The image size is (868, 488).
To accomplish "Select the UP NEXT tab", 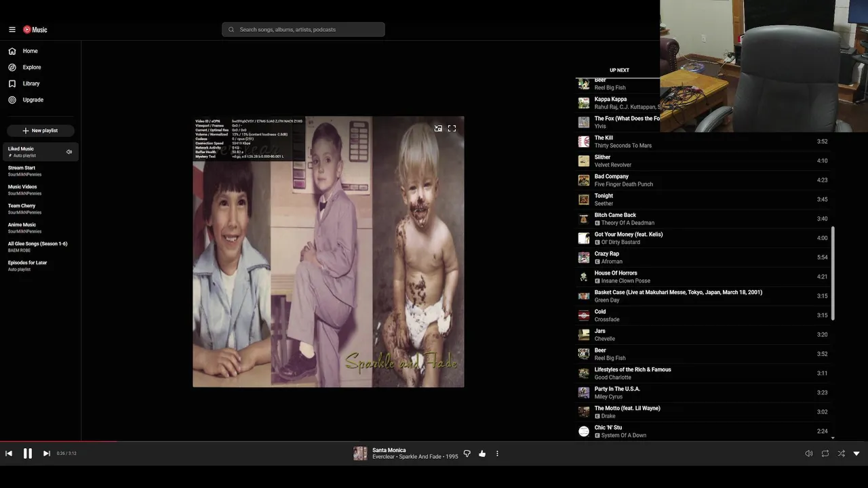I will pos(619,70).
